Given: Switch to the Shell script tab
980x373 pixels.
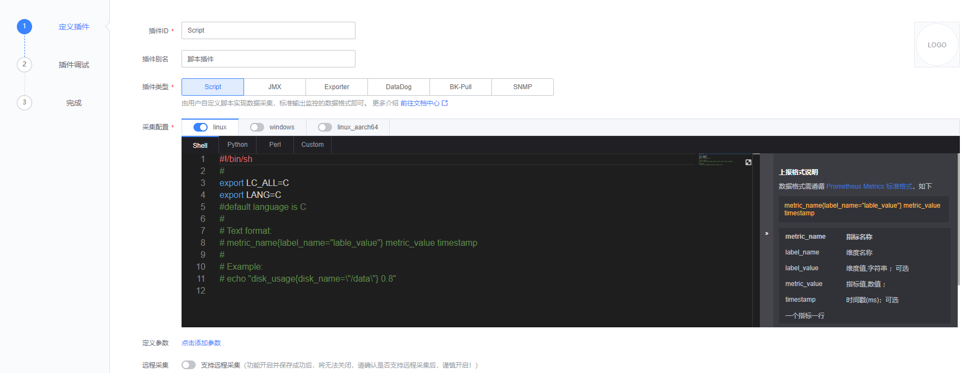Looking at the screenshot, I should 200,145.
